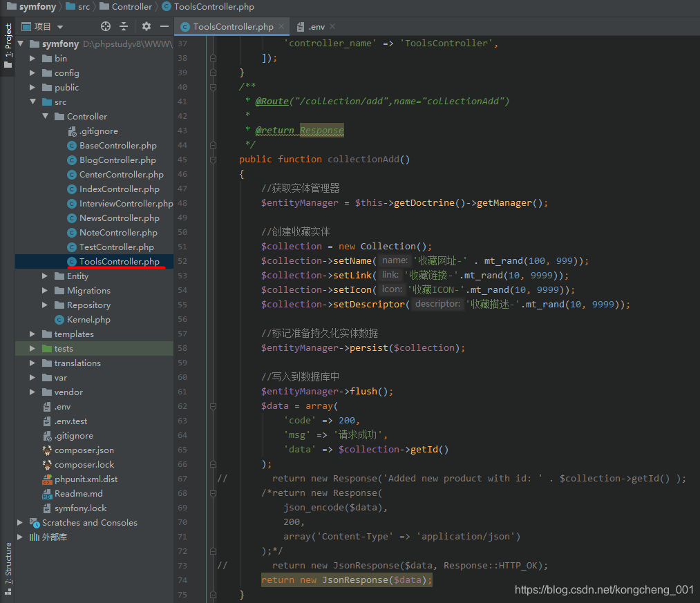Select .gitignore file under Controller folder

(93, 131)
